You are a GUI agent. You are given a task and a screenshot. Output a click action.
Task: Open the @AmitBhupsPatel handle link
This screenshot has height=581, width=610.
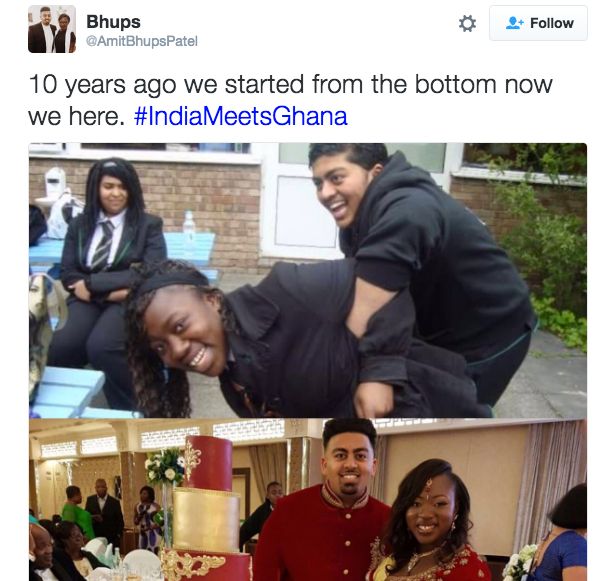click(142, 41)
